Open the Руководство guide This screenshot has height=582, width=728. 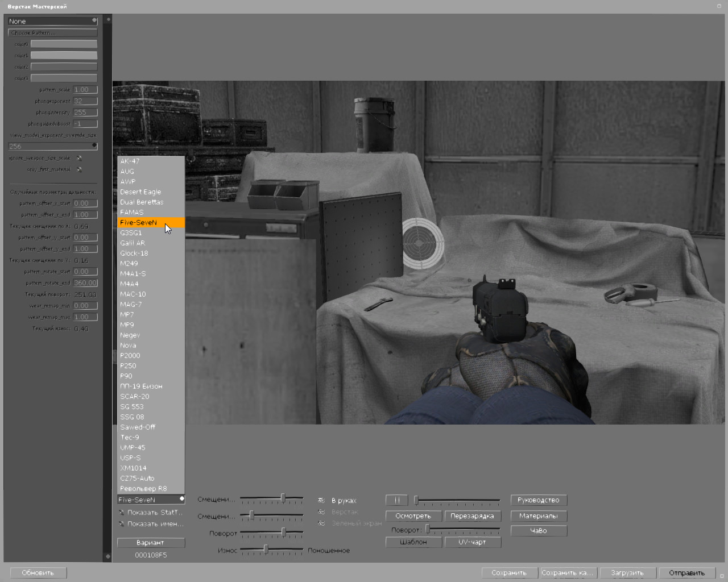click(539, 500)
